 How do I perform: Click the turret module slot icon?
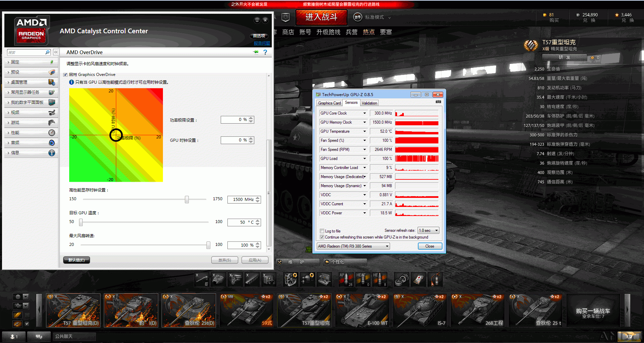point(219,280)
